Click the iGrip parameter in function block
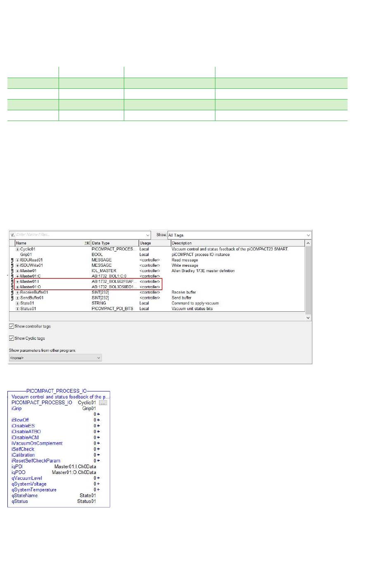Image resolution: width=392 pixels, height=569 pixels. coord(17,408)
